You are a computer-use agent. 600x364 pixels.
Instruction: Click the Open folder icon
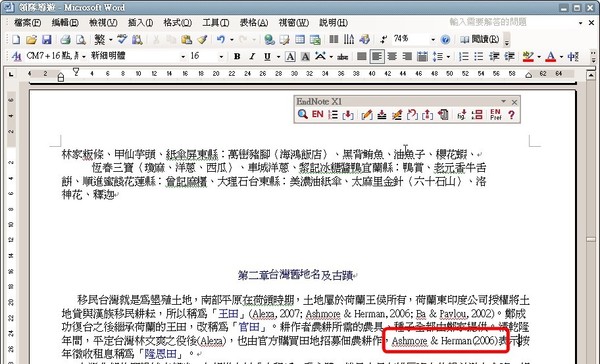pyautogui.click(x=31, y=39)
